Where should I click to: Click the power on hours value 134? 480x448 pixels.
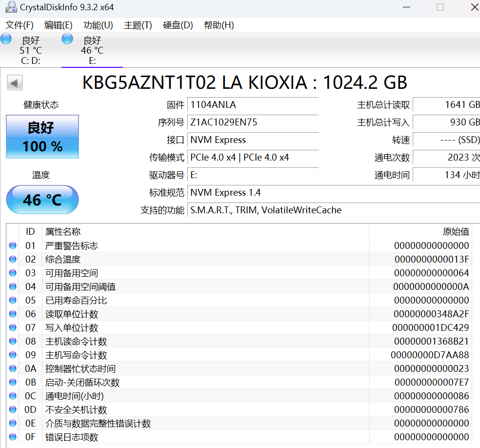tap(446, 175)
